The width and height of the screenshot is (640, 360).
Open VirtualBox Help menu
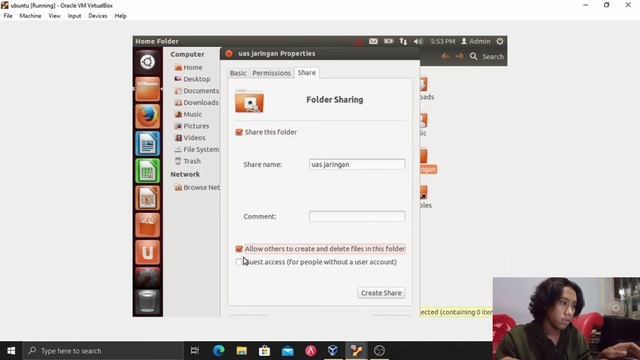[x=120, y=16]
